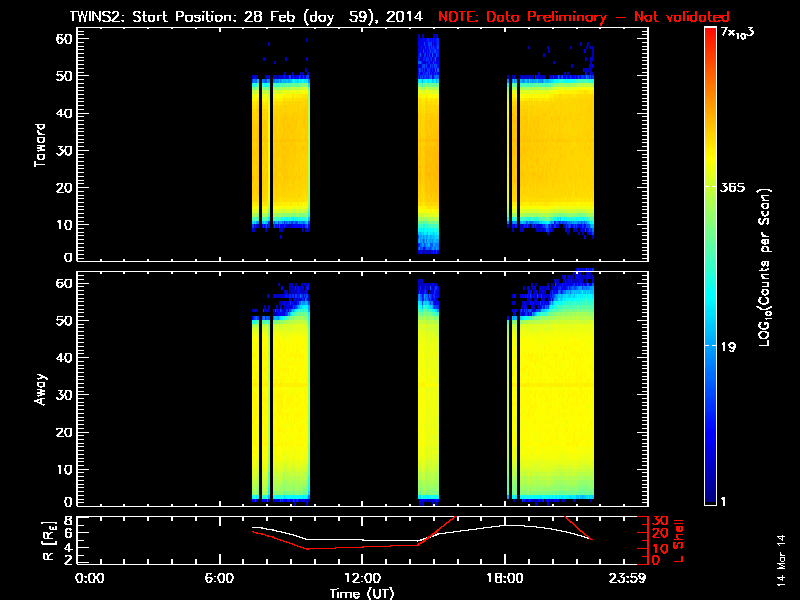Click the red L Shell '30' tick label
800x600 pixels.
click(660, 521)
